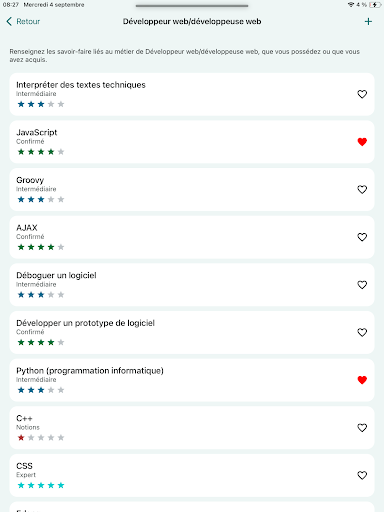Open the Groovy skill entry
This screenshot has height=512, width=384.
[192, 190]
